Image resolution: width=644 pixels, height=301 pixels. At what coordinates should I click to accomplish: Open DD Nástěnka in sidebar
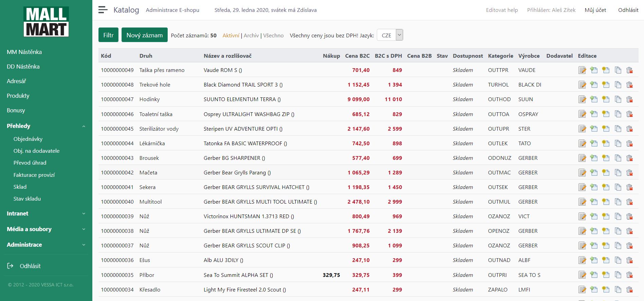point(23,67)
